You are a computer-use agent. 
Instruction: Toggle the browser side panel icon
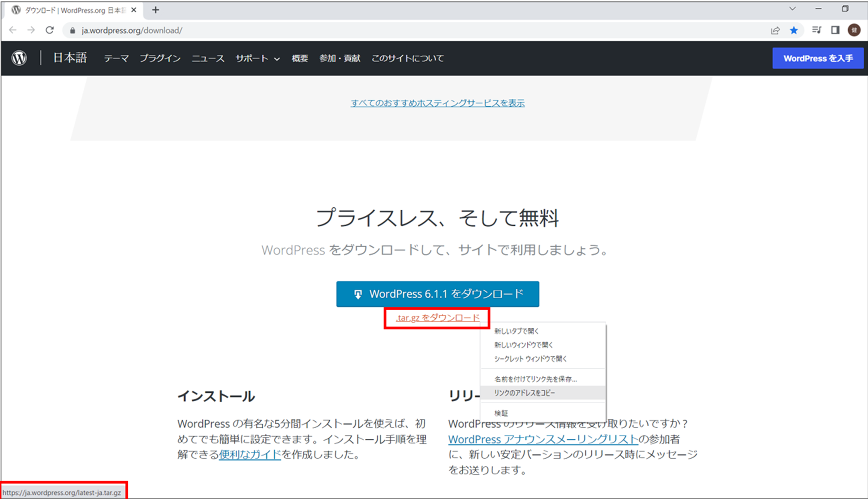(835, 30)
